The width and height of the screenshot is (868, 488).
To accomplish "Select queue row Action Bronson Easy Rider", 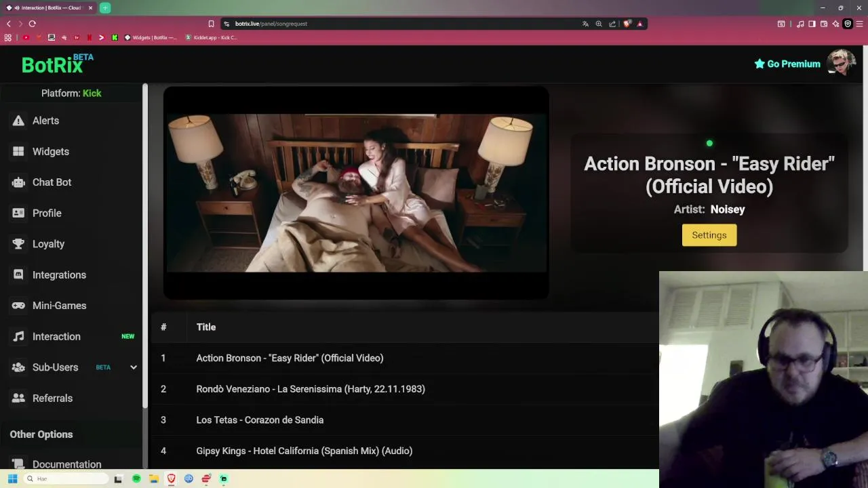I will 405,358.
